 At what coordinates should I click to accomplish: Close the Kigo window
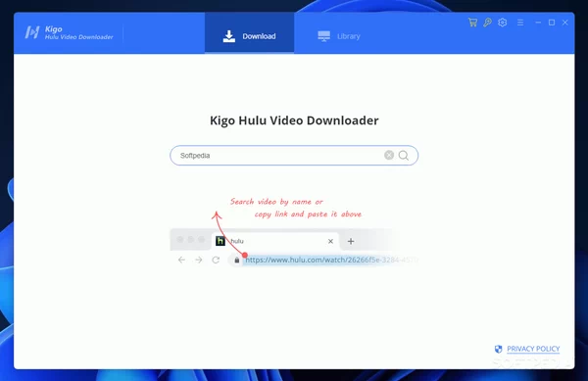(565, 23)
